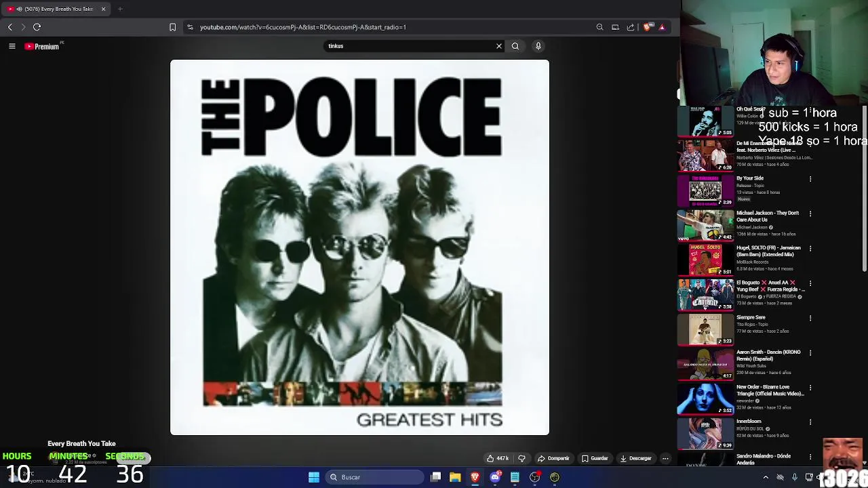The image size is (868, 488).
Task: Click the recommendations sidebar scrollbar
Action: pos(865,190)
